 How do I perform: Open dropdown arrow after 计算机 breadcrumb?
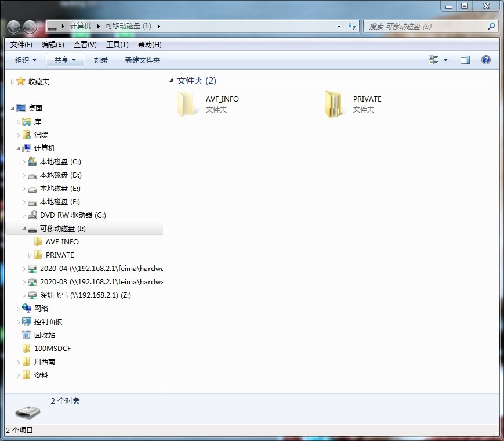point(99,26)
